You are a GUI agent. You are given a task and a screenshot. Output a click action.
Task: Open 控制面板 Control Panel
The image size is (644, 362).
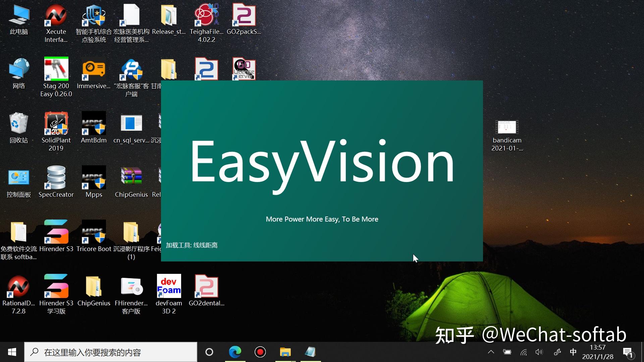18,178
